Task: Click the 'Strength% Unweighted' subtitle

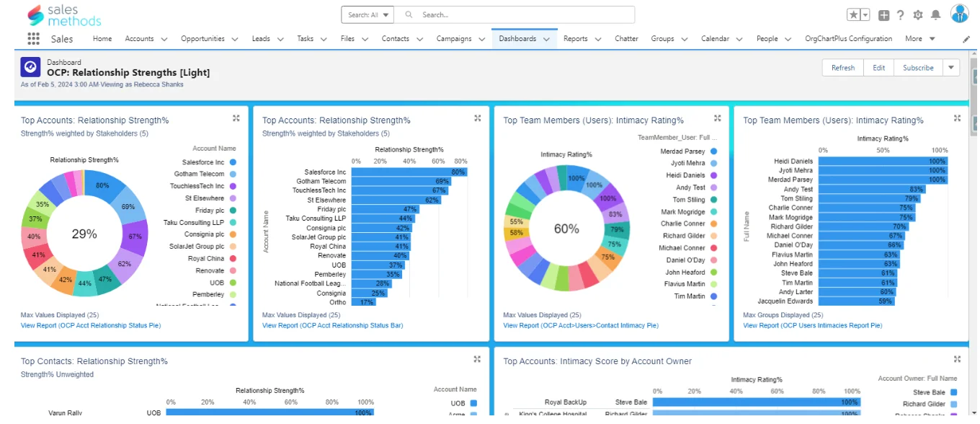Action: [57, 374]
